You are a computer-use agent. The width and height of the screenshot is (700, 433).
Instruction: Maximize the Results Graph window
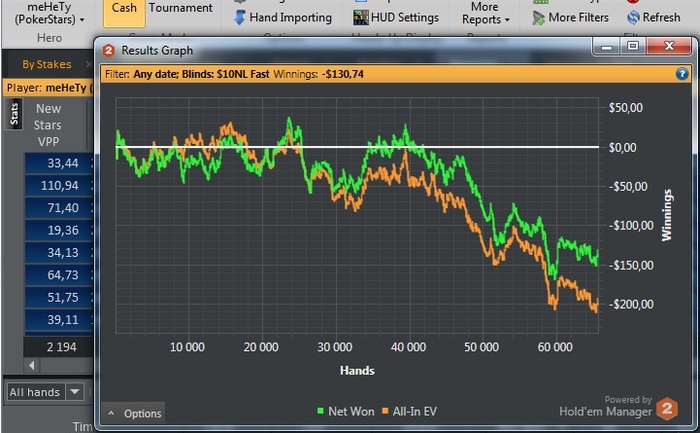click(x=633, y=46)
